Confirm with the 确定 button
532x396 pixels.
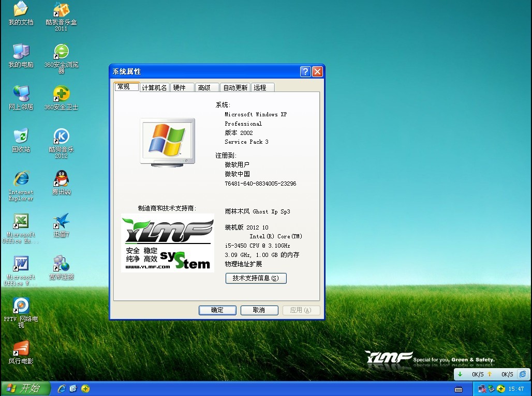pyautogui.click(x=217, y=310)
